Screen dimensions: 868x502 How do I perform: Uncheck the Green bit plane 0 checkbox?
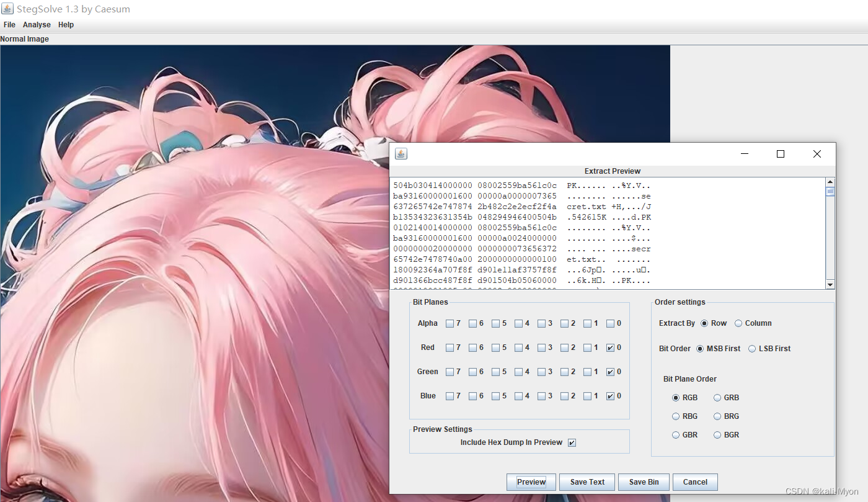[x=610, y=372]
